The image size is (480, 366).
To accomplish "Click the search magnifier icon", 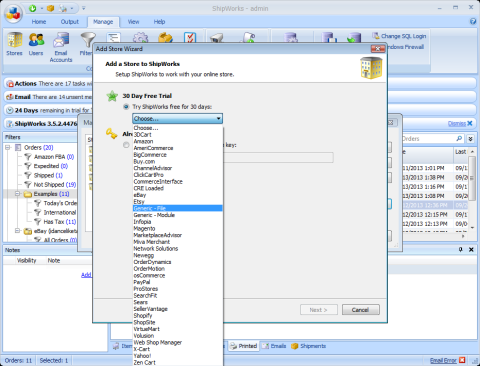I will point(459,138).
